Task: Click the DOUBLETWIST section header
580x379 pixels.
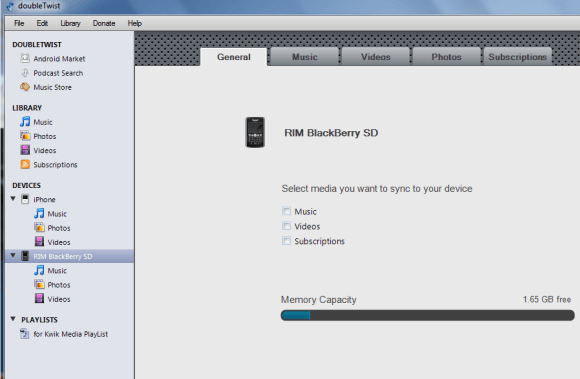Action: (37, 44)
